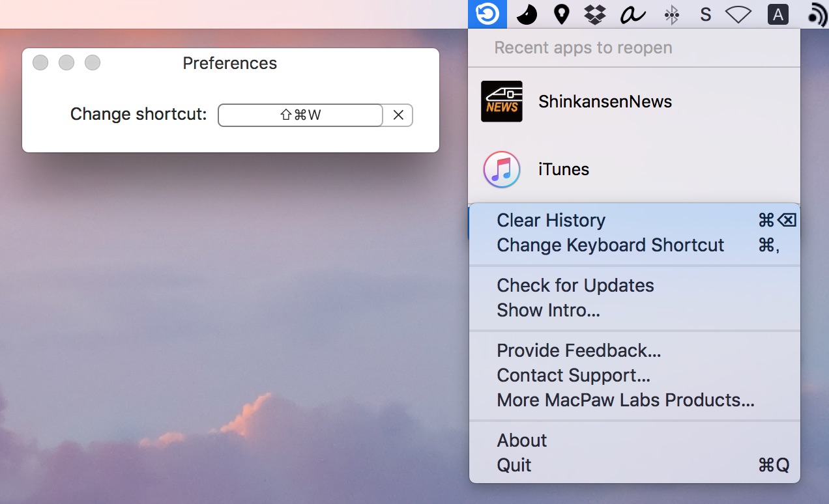Reopen ShinkansenNews from recent apps
This screenshot has height=504, width=829.
(634, 102)
